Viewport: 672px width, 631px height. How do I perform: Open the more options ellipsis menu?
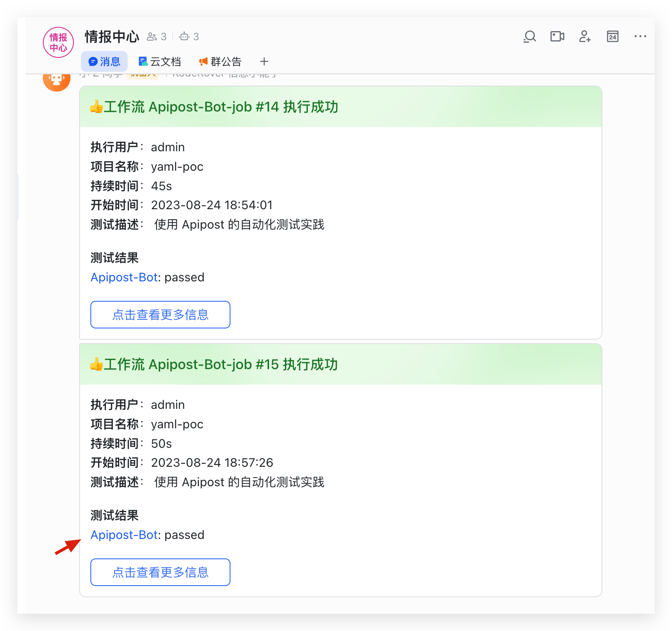(x=640, y=37)
